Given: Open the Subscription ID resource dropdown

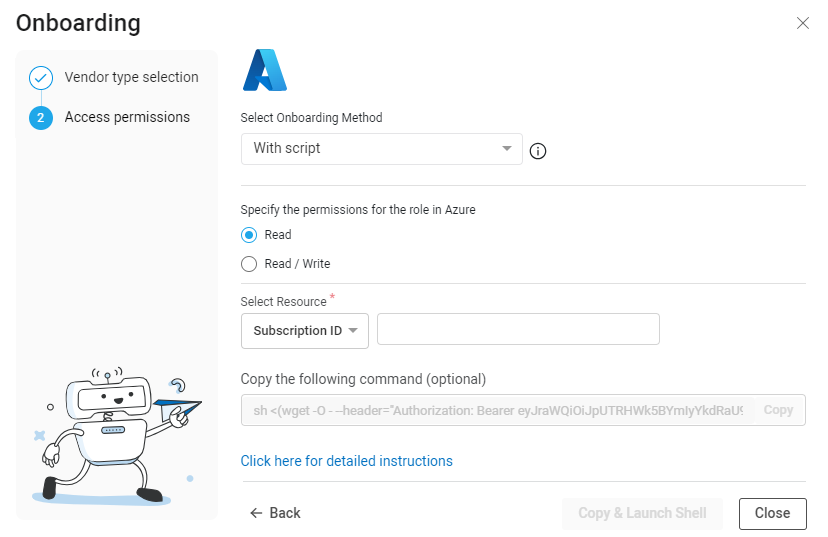Looking at the screenshot, I should (x=305, y=331).
